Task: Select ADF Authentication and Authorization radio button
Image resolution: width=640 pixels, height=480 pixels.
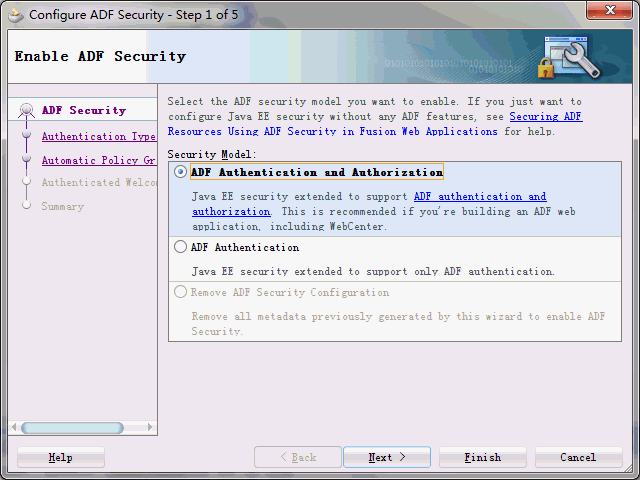Action: click(x=180, y=172)
